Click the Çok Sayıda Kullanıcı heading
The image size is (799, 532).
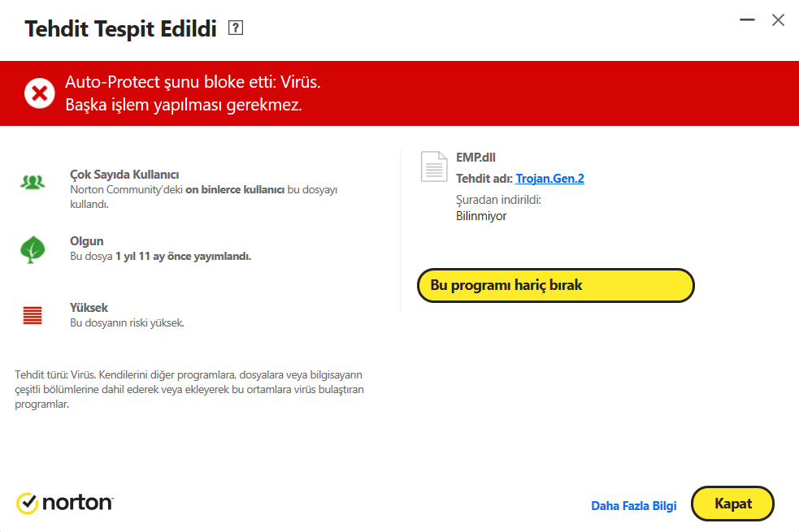pos(124,175)
